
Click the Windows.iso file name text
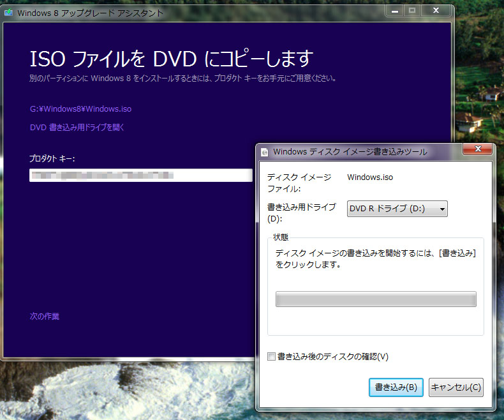click(370, 177)
